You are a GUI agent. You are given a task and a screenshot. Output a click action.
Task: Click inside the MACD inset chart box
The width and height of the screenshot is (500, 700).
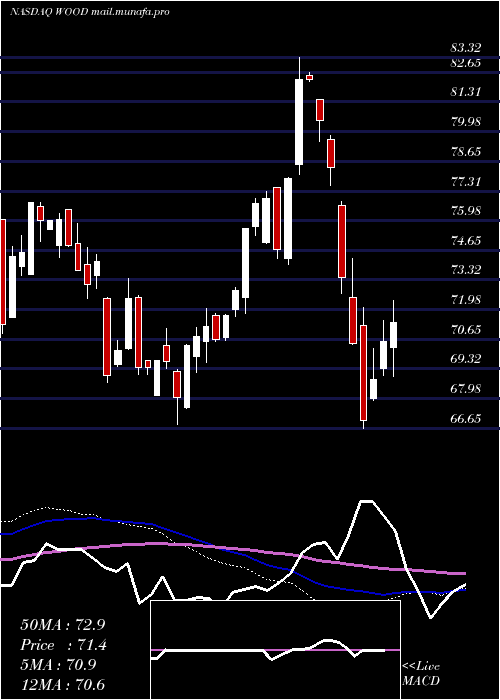pyautogui.click(x=275, y=650)
